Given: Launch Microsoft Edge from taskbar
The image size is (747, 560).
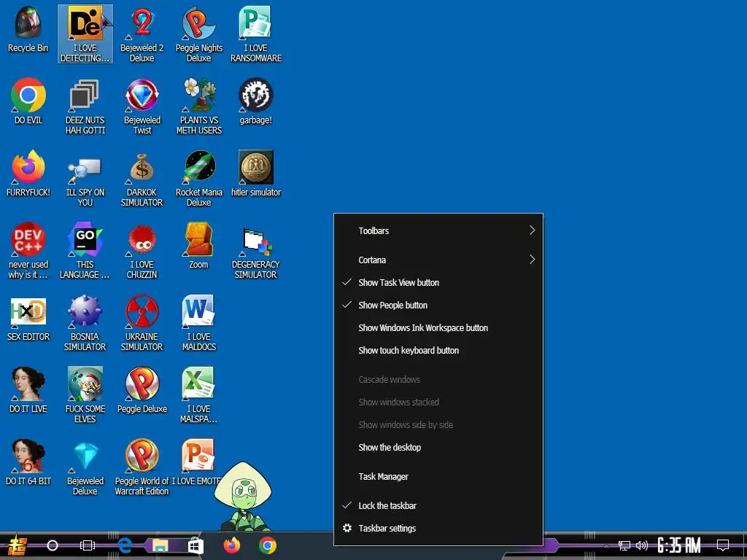Looking at the screenshot, I should click(125, 545).
